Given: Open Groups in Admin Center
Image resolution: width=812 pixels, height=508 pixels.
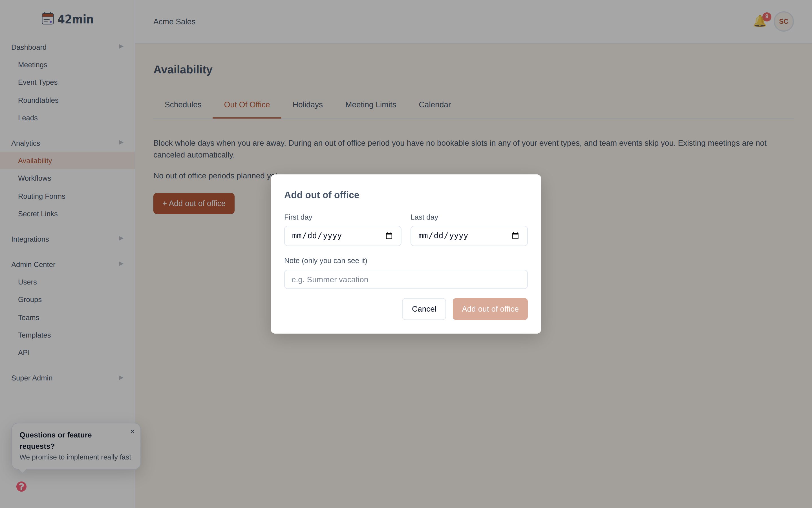Looking at the screenshot, I should pos(30,300).
